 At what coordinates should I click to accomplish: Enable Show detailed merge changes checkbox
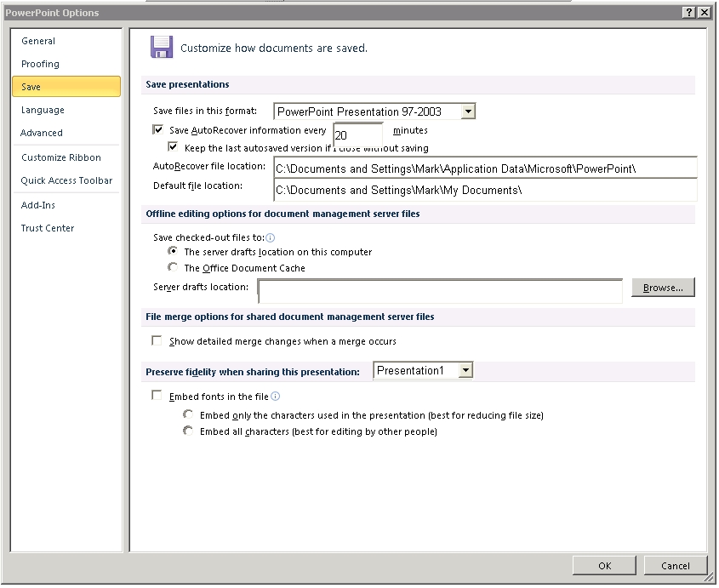click(157, 340)
